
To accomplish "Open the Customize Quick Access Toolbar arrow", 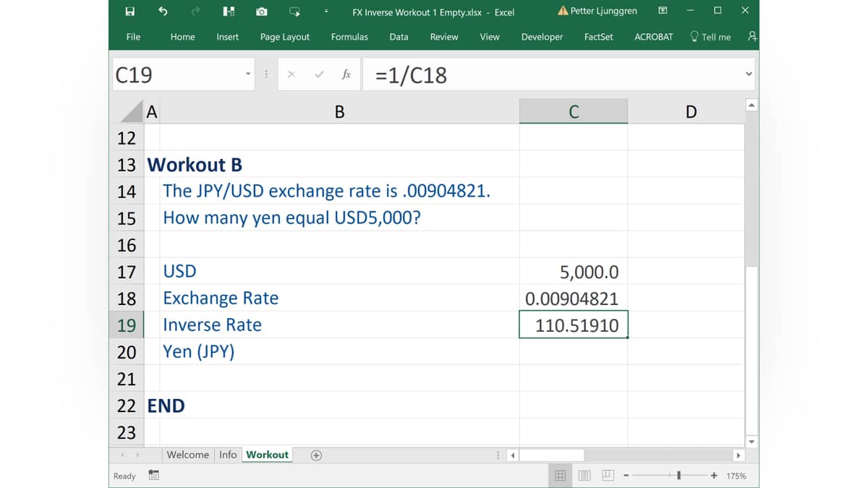I will click(x=326, y=12).
